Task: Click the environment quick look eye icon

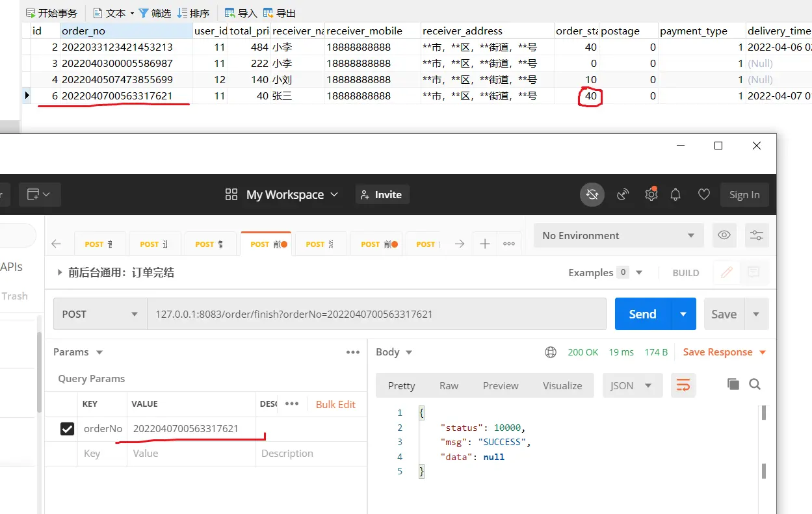Action: tap(724, 235)
